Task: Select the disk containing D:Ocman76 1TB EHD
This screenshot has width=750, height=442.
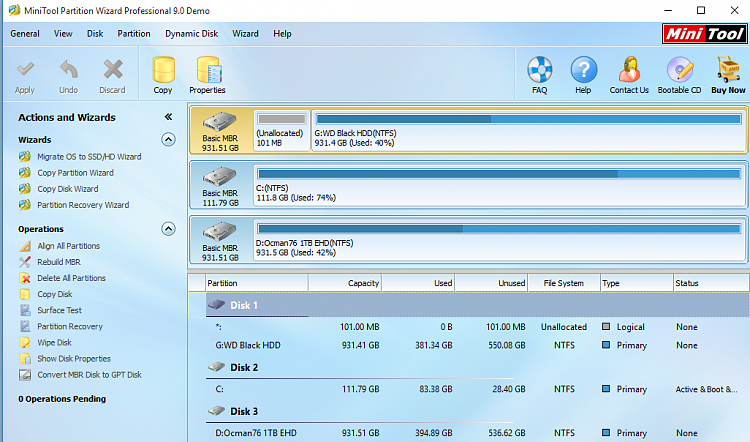Action: coord(221,241)
